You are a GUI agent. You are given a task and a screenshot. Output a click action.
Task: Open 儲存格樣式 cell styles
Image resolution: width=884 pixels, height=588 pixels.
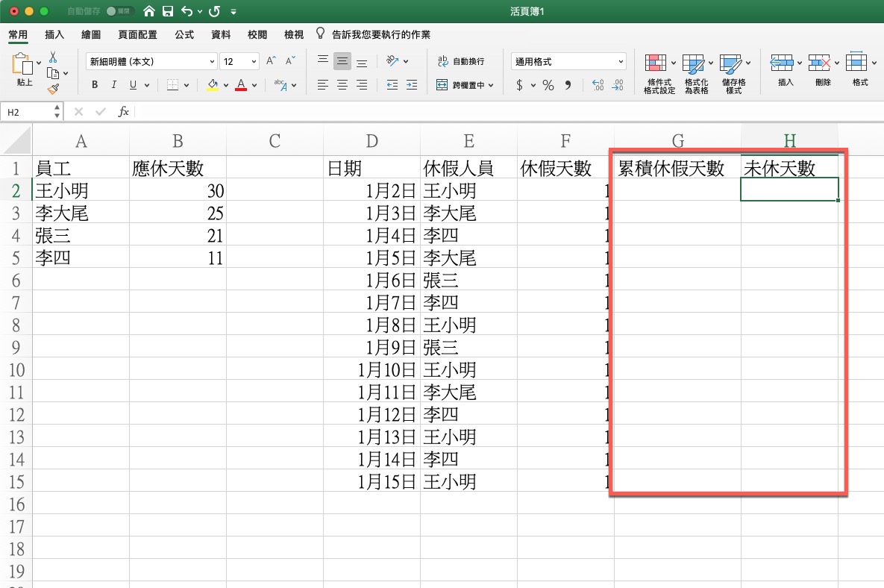pyautogui.click(x=733, y=74)
